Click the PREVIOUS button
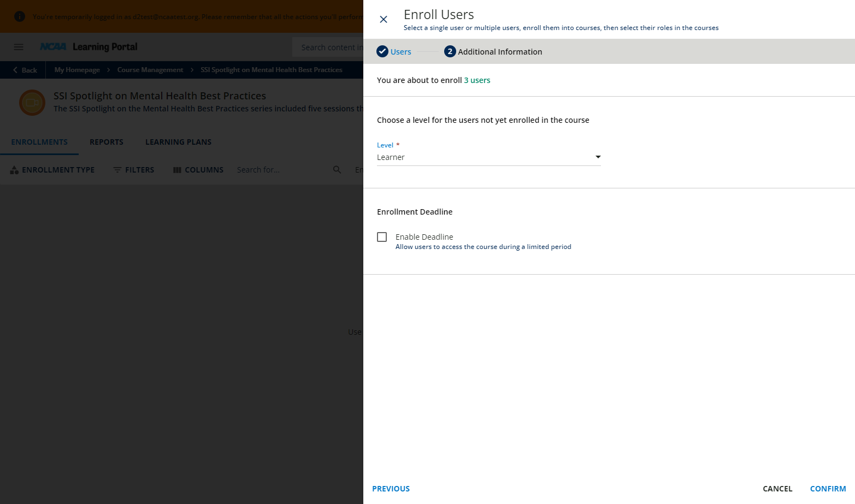855x504 pixels. [391, 489]
